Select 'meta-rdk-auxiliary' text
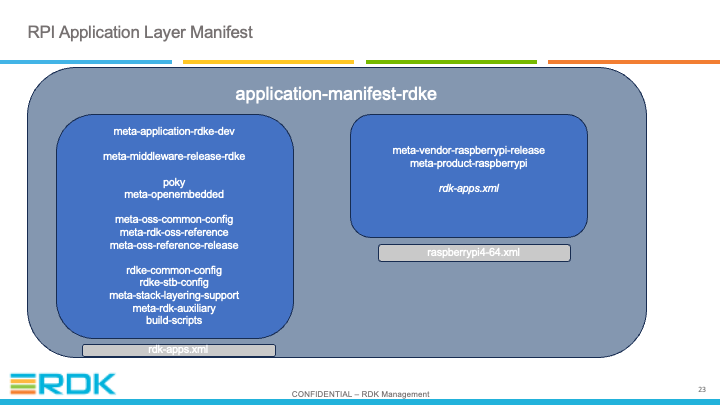Viewport: 720px width, 405px height. point(174,308)
